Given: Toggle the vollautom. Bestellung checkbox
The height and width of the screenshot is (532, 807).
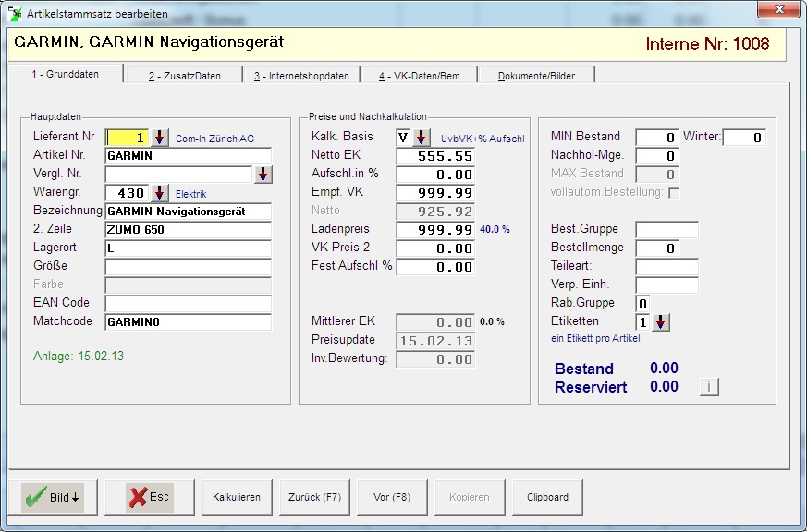Looking at the screenshot, I should pyautogui.click(x=673, y=193).
